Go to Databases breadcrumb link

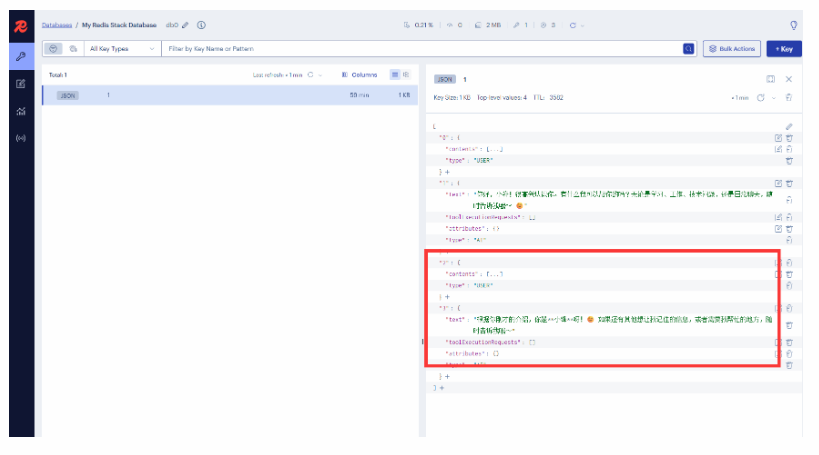pyautogui.click(x=57, y=25)
